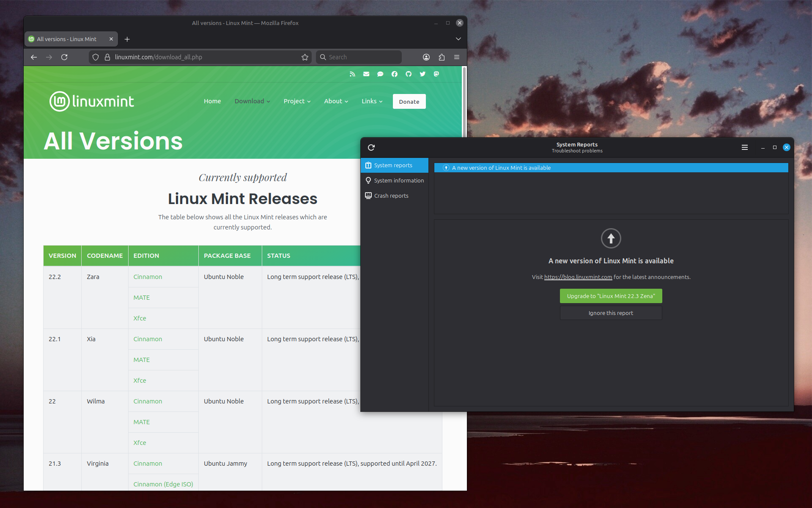This screenshot has height=508, width=812.
Task: Open Firefox extensions puzzle icon
Action: 442,57
